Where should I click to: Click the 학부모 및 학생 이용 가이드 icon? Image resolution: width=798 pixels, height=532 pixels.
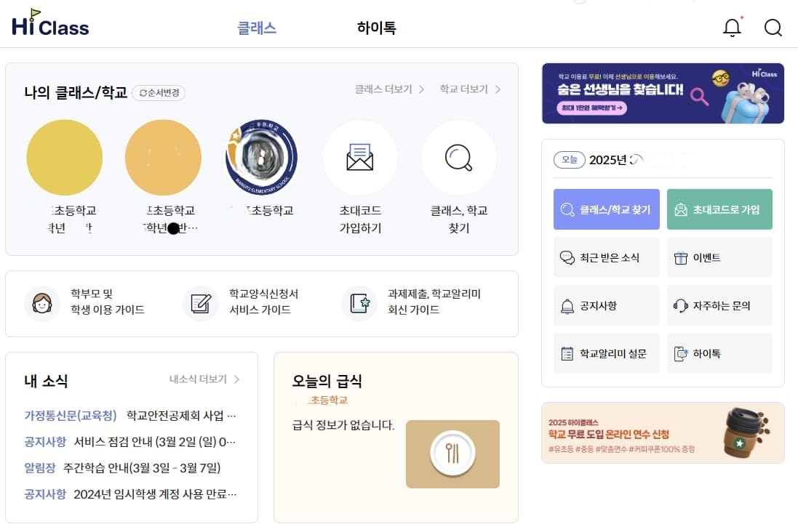(42, 304)
